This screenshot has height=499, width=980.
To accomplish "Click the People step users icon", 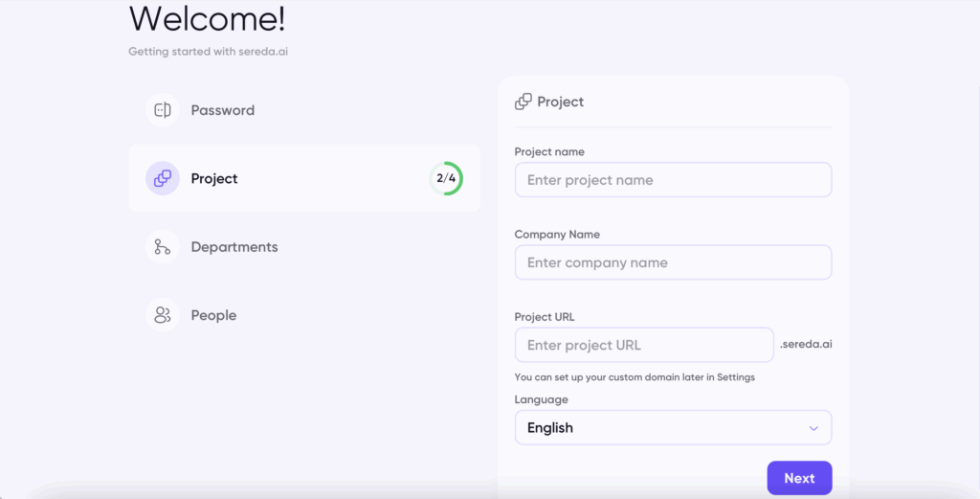I will [163, 314].
